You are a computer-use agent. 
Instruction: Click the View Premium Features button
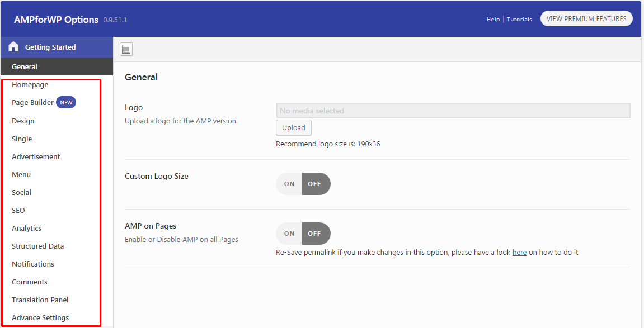click(586, 19)
